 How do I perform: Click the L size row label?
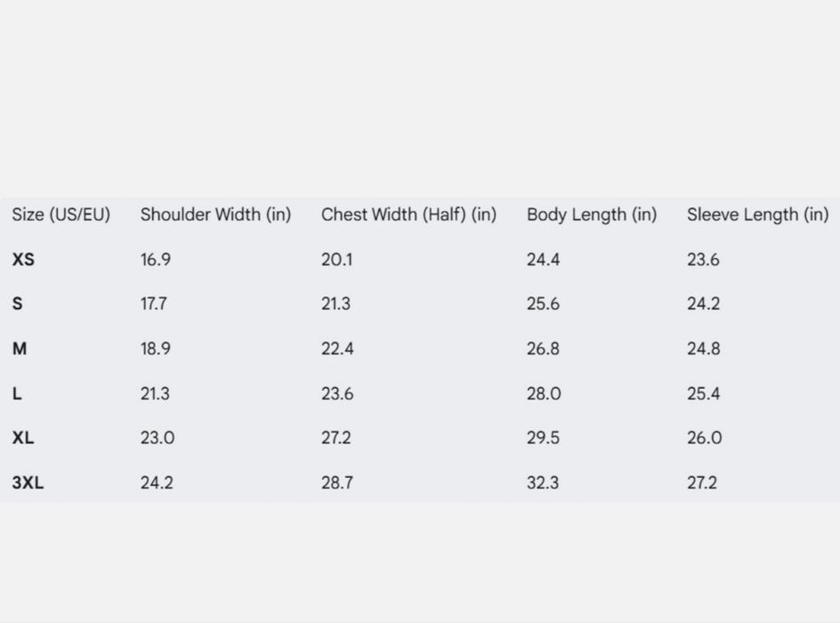[17, 393]
